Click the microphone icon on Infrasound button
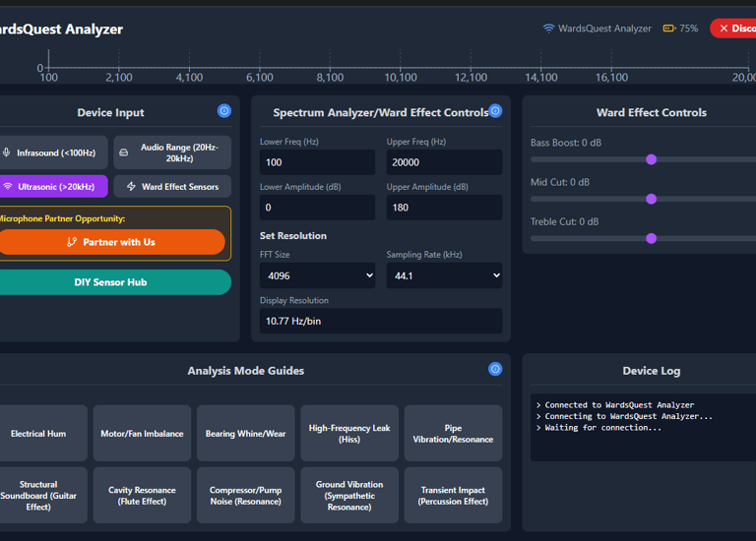Viewport: 756px width, 541px height. (x=6, y=152)
